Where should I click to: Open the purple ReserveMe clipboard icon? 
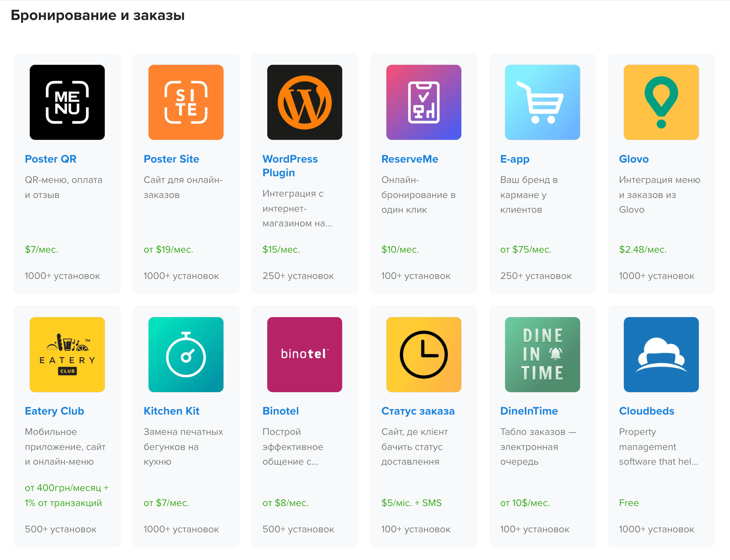pos(423,102)
